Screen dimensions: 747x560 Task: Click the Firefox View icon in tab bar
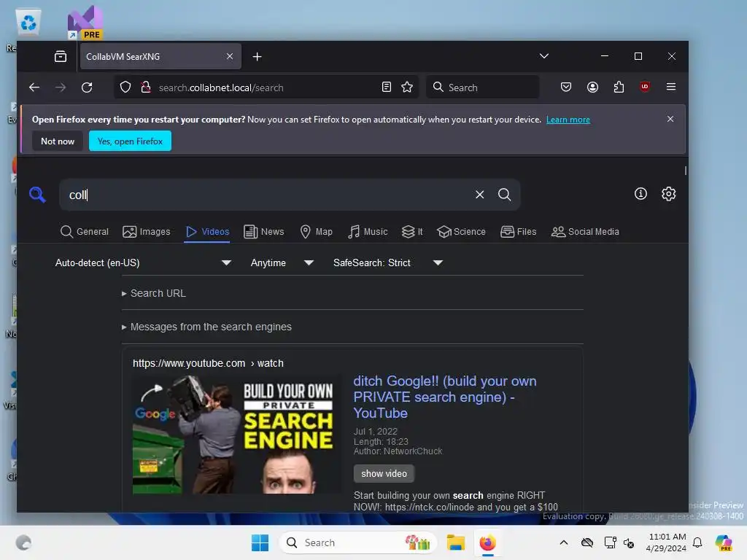(61, 57)
